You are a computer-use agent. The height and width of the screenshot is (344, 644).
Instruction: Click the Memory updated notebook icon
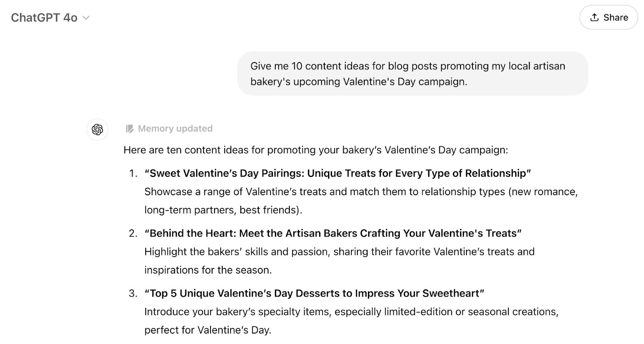point(129,128)
